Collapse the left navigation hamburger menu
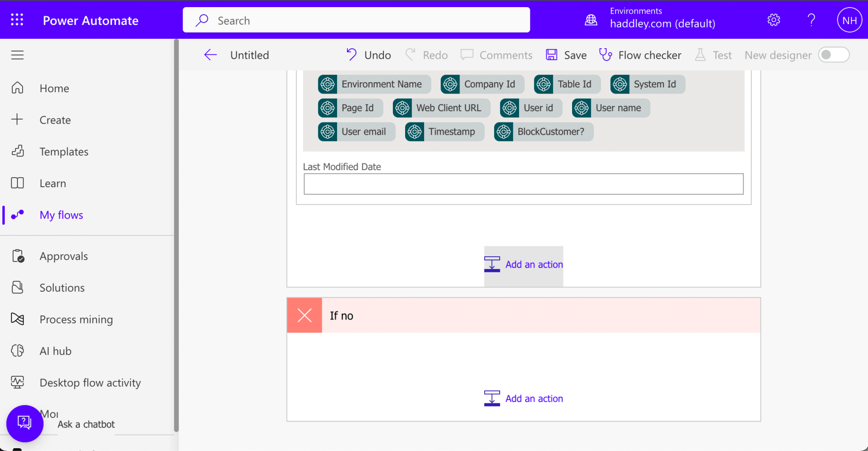The height and width of the screenshot is (451, 868). [17, 55]
